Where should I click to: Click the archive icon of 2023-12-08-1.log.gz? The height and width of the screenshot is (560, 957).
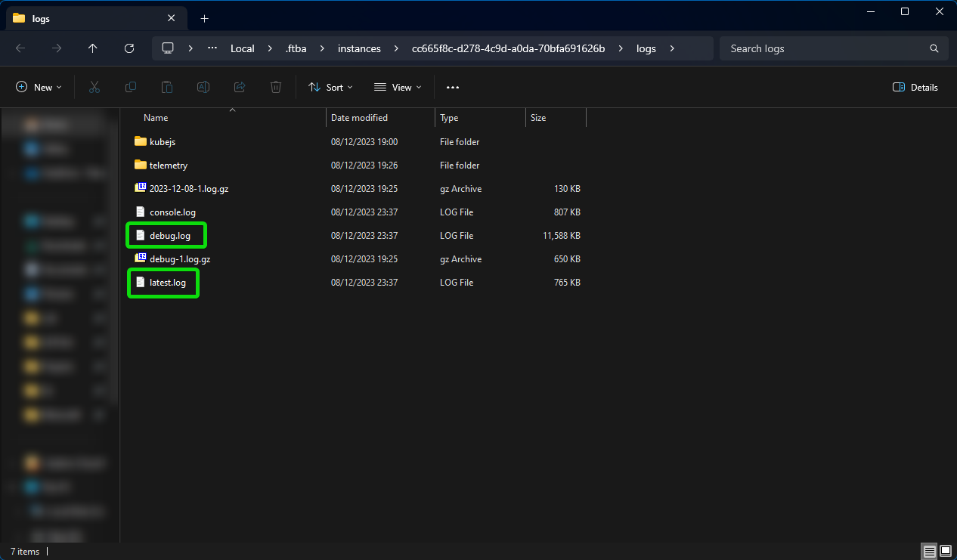point(140,188)
